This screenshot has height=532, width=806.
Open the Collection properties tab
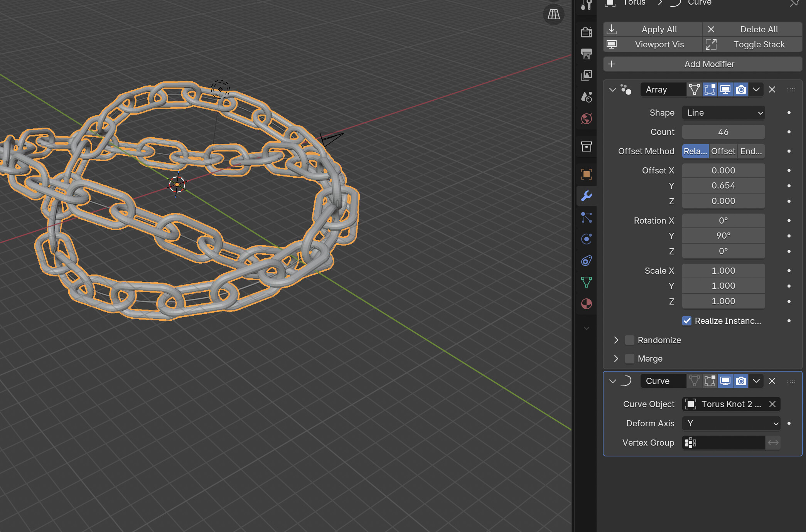[x=586, y=146]
